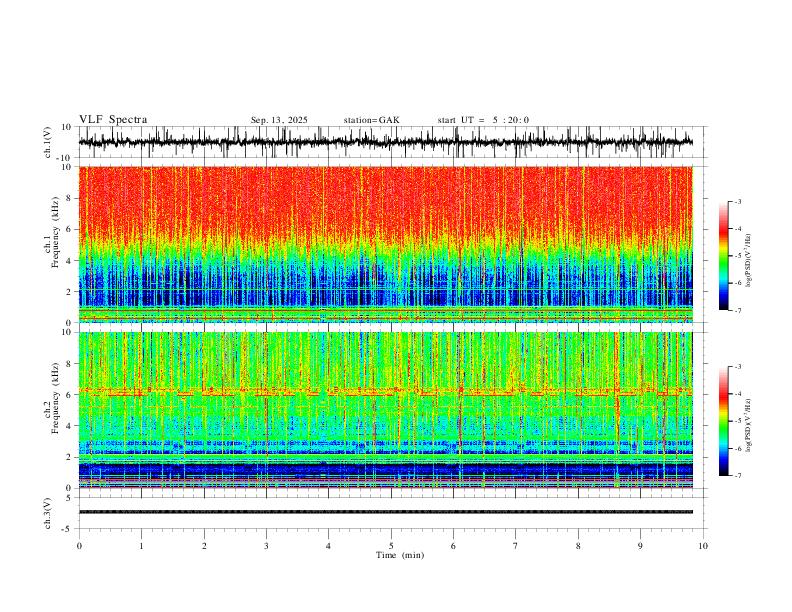Select the "start UT = 5 : 20: 0" text

[x=483, y=120]
